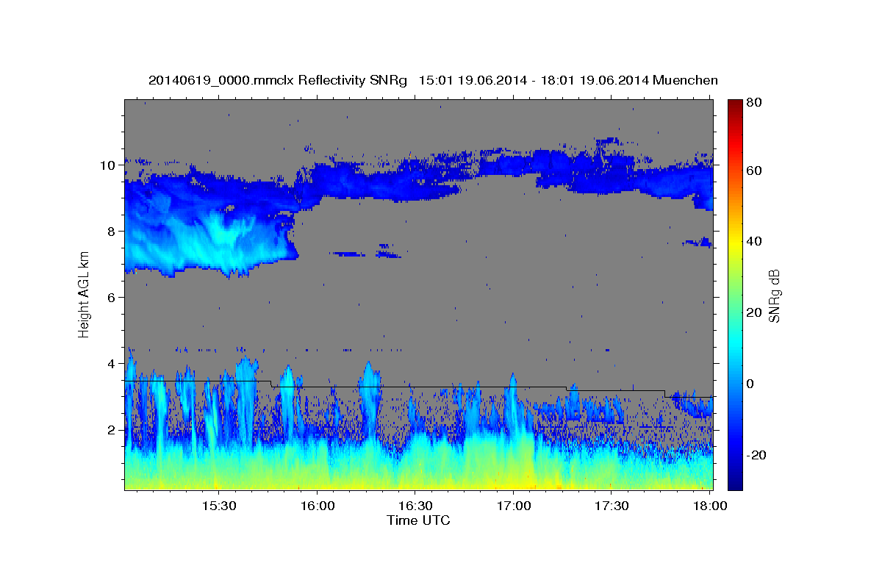Viewport: 882px width, 588px height.
Task: Click the colorbar value 40
Action: 753,241
